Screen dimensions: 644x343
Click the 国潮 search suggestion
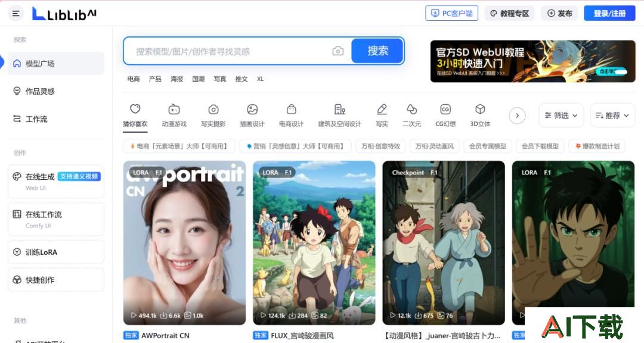pos(199,79)
